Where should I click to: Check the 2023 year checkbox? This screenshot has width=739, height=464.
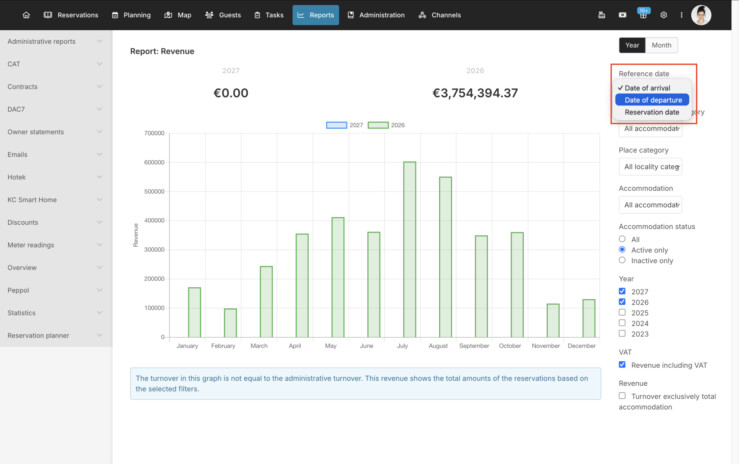(x=622, y=334)
